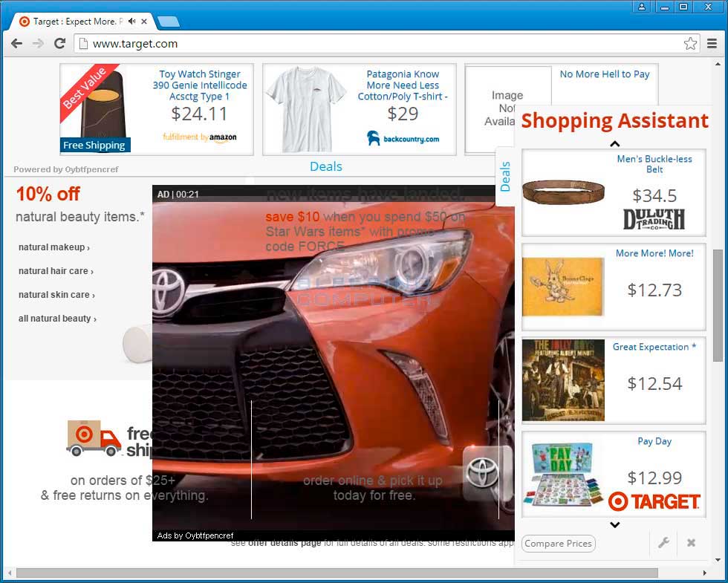Viewport: 728px width, 583px height.
Task: Click the Great Expectation album cover image
Action: pos(563,380)
